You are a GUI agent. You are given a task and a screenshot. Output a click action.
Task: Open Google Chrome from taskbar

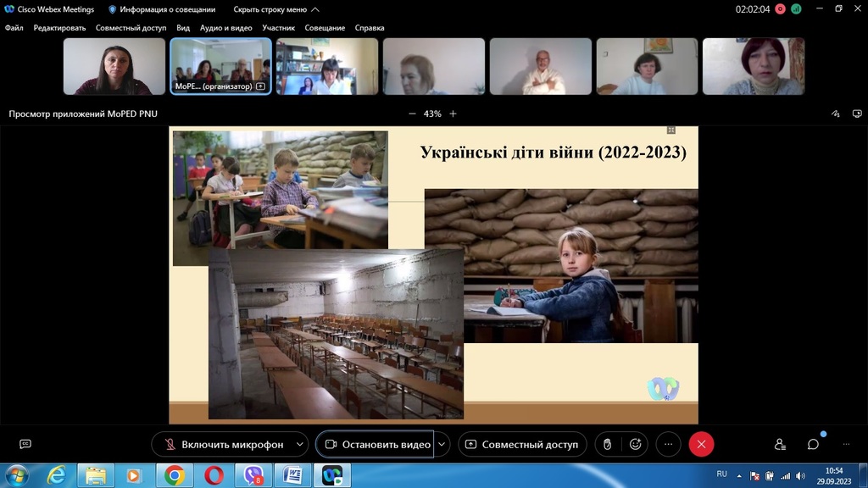(175, 475)
